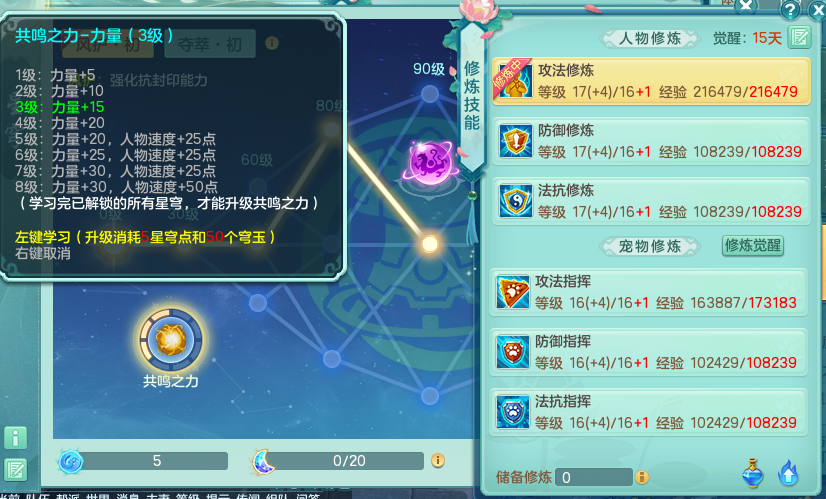This screenshot has width=826, height=499.
Task: Click the info icon beside 0/20 bar
Action: pyautogui.click(x=438, y=461)
